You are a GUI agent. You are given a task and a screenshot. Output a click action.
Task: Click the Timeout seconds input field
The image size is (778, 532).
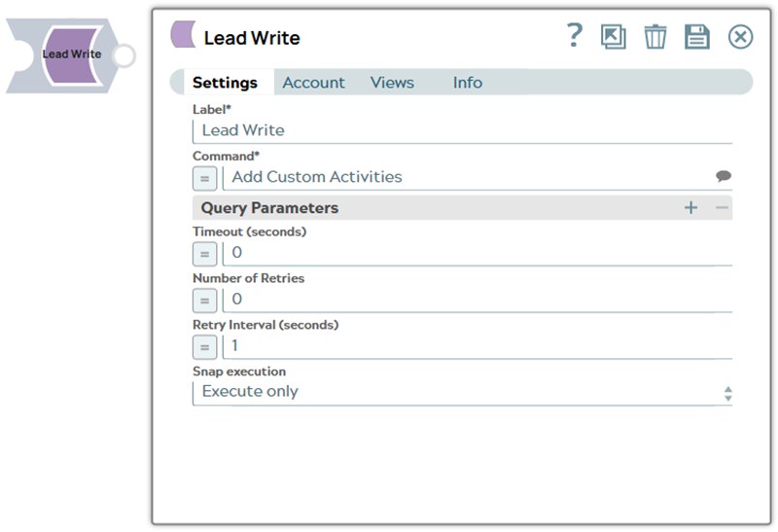coord(477,253)
